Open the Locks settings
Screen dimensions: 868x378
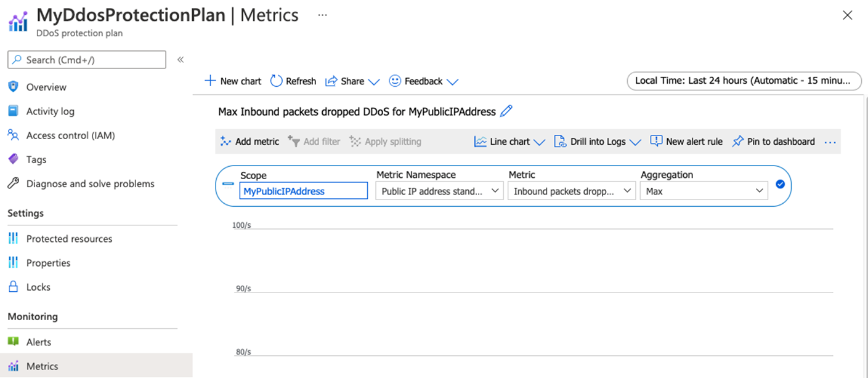[x=39, y=286]
